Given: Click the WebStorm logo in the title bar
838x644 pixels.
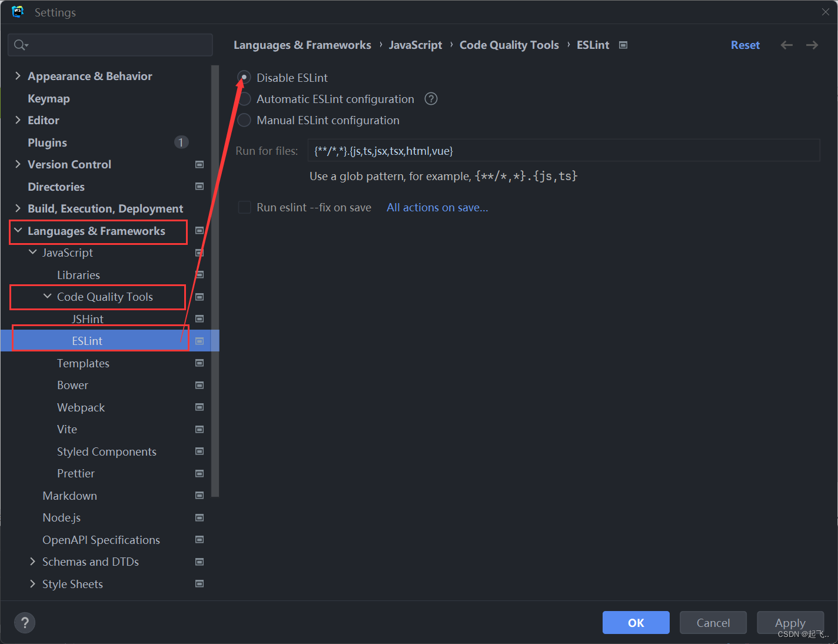Looking at the screenshot, I should (x=17, y=11).
